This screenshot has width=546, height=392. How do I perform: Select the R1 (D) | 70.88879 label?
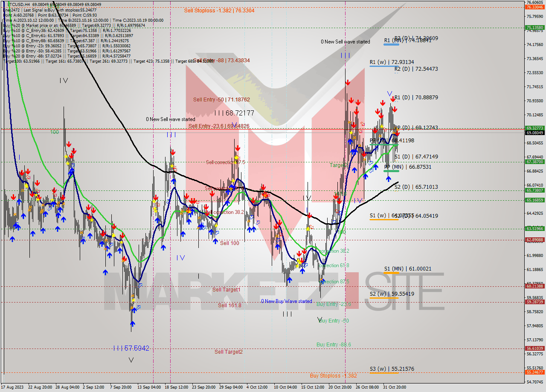tap(416, 97)
